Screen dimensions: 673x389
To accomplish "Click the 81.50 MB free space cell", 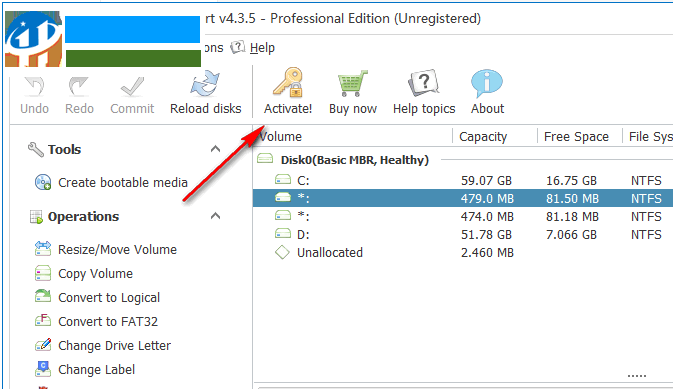I will 572,198.
